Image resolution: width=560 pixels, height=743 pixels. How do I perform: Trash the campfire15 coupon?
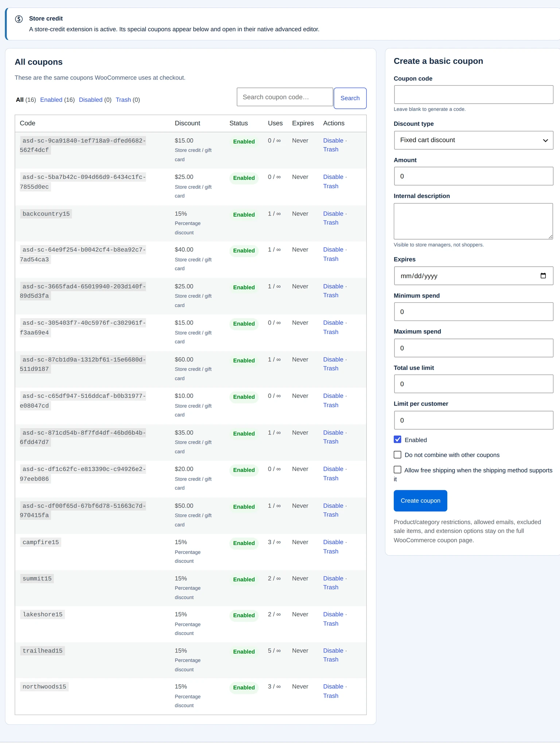331,551
